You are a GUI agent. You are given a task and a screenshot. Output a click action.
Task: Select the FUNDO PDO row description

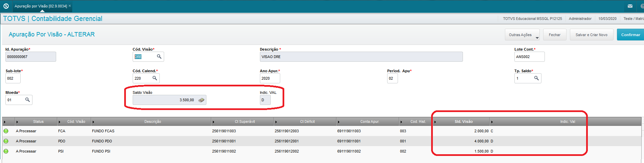102,141
